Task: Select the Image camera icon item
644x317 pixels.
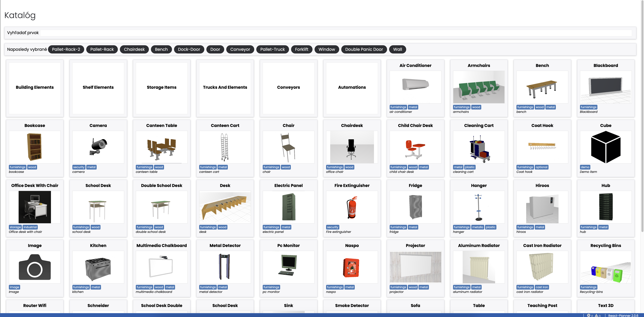Action: pos(35,267)
